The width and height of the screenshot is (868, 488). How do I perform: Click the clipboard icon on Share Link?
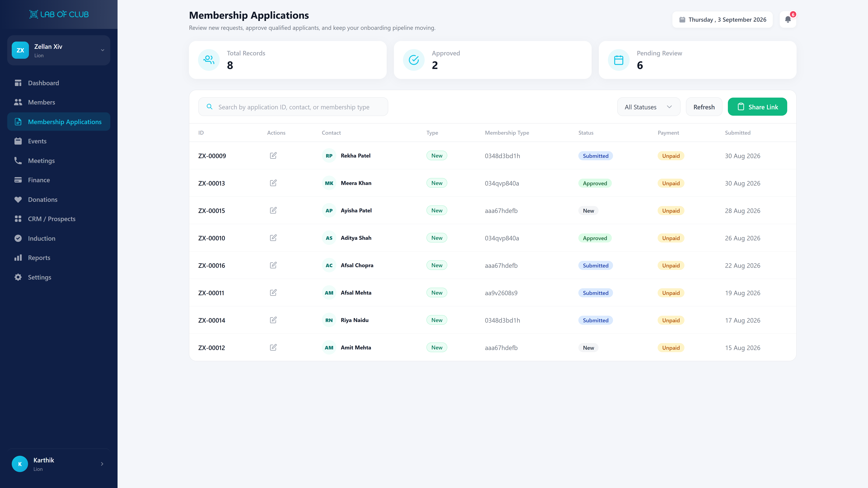tap(741, 107)
